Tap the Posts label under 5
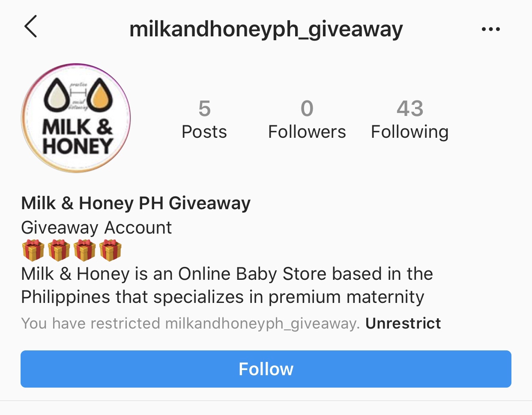This screenshot has height=415, width=532. tap(204, 132)
